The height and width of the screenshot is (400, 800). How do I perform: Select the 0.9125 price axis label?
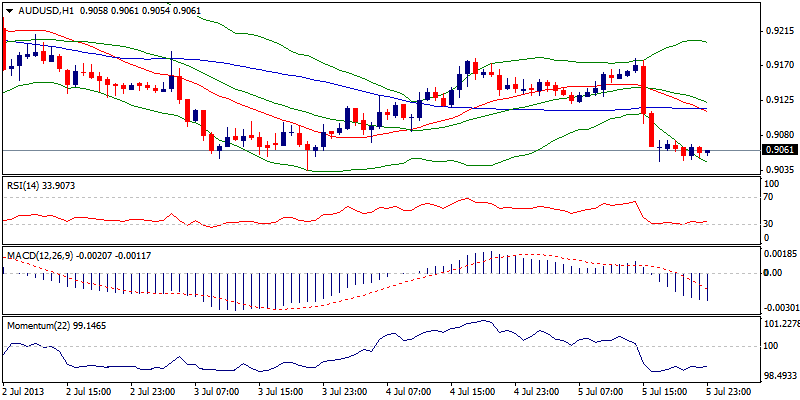(778, 100)
